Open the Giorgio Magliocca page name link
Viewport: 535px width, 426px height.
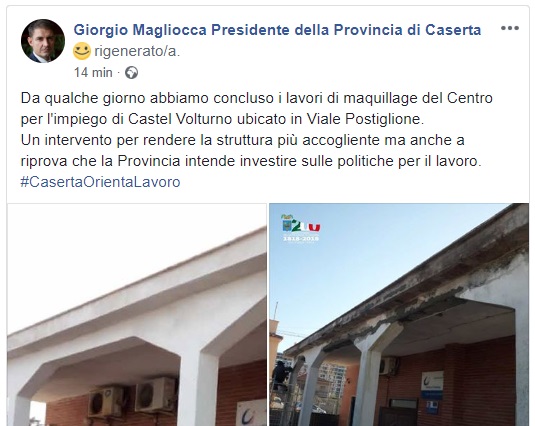(277, 30)
